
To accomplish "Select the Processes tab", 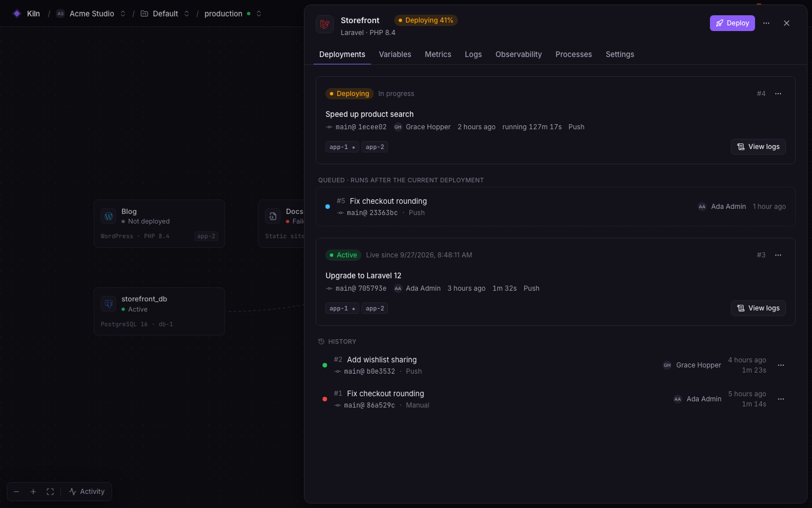I will [x=573, y=54].
